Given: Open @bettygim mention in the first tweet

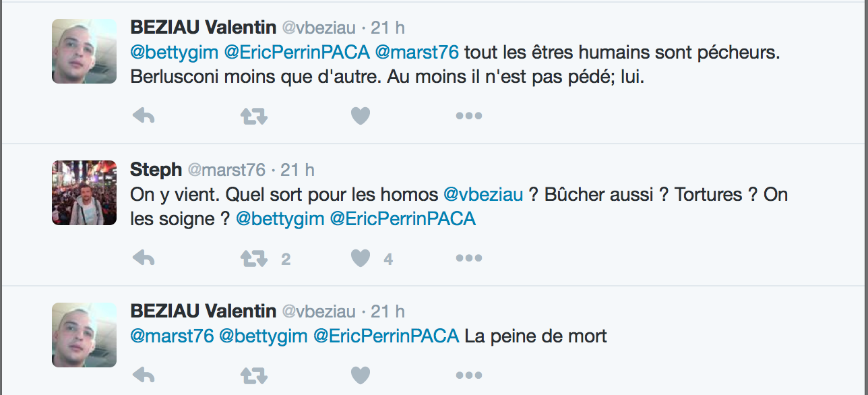Looking at the screenshot, I should click(174, 52).
